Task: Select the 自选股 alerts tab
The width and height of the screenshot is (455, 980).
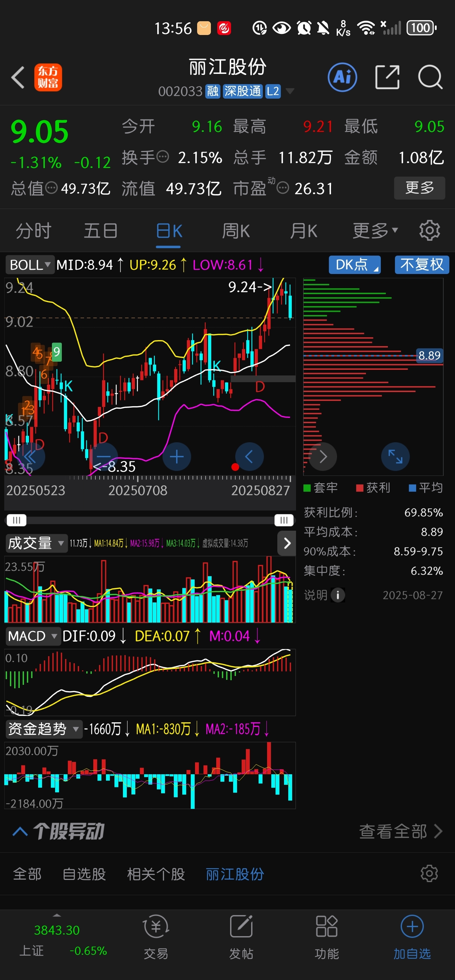Action: [x=84, y=874]
